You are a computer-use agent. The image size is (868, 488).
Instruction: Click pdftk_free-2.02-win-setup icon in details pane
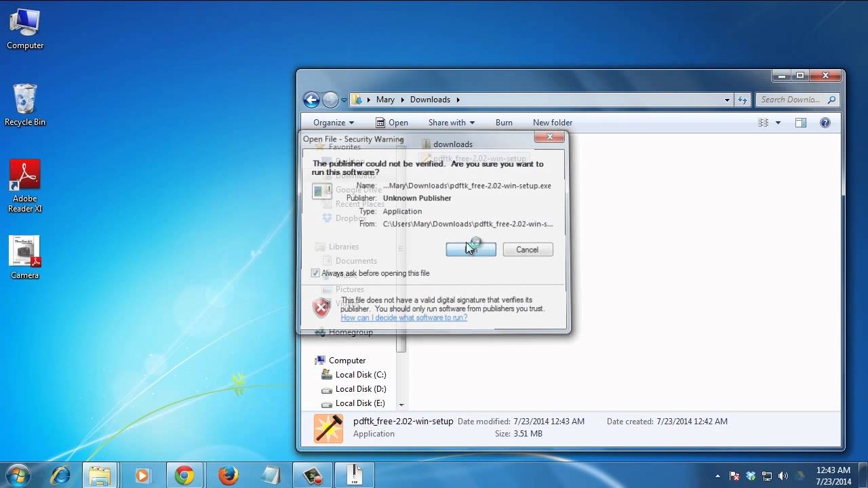(x=328, y=428)
